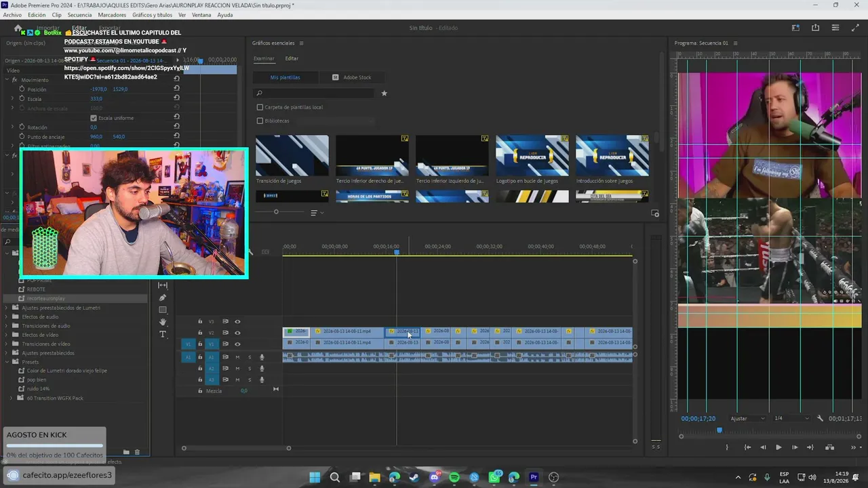This screenshot has height=488, width=868.
Task: Select the Hand tool
Action: 163,322
